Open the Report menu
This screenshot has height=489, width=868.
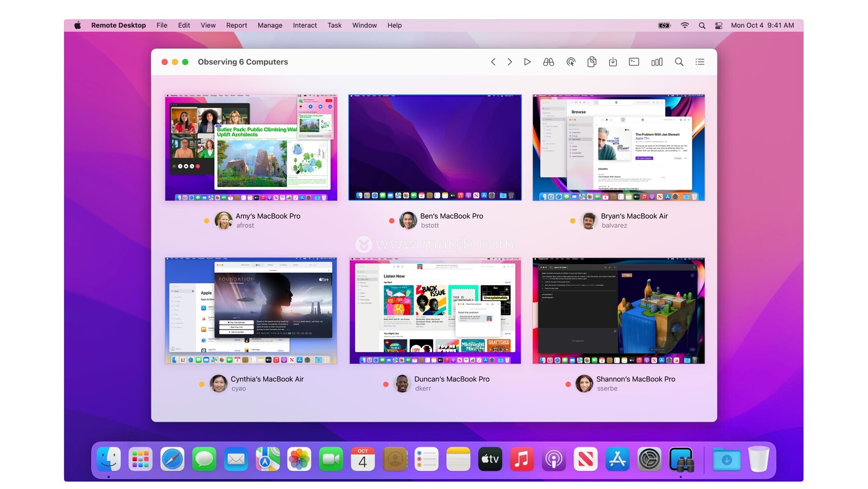(236, 25)
